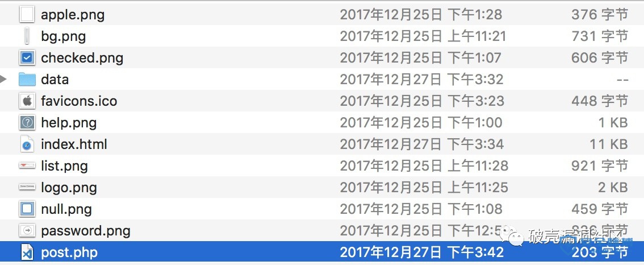This screenshot has width=644, height=265.
Task: Select the checked.png checkbox icon
Action: click(x=27, y=58)
